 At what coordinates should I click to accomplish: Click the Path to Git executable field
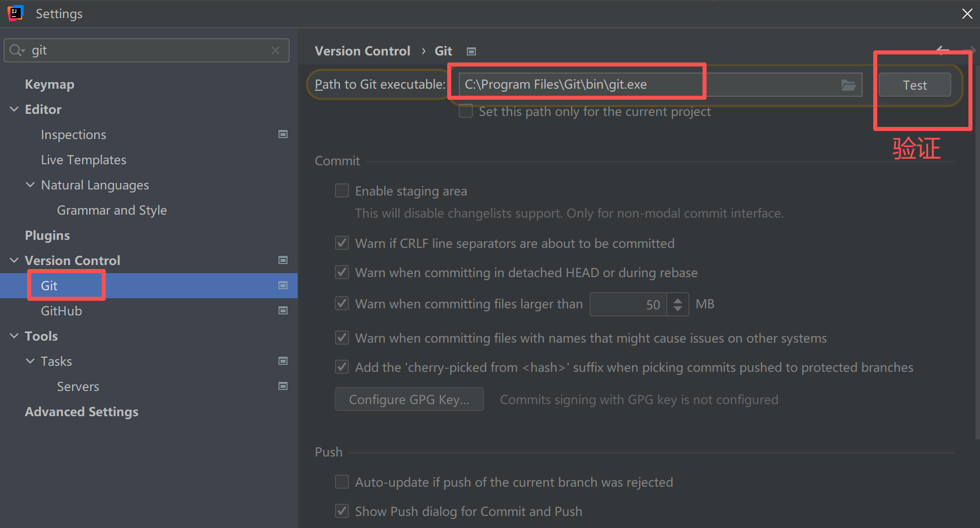[661, 85]
